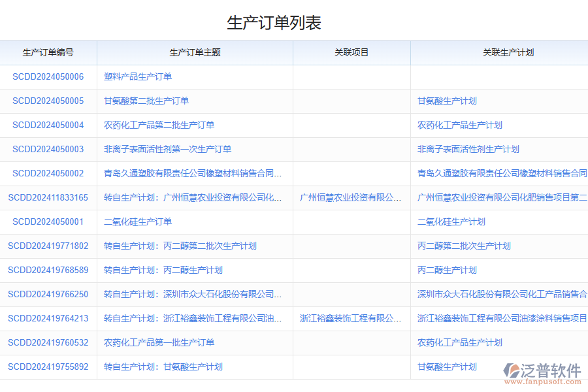The height and width of the screenshot is (392, 588).
Task: Click the 丙二醇生产计划 in last column
Action: pyautogui.click(x=446, y=270)
